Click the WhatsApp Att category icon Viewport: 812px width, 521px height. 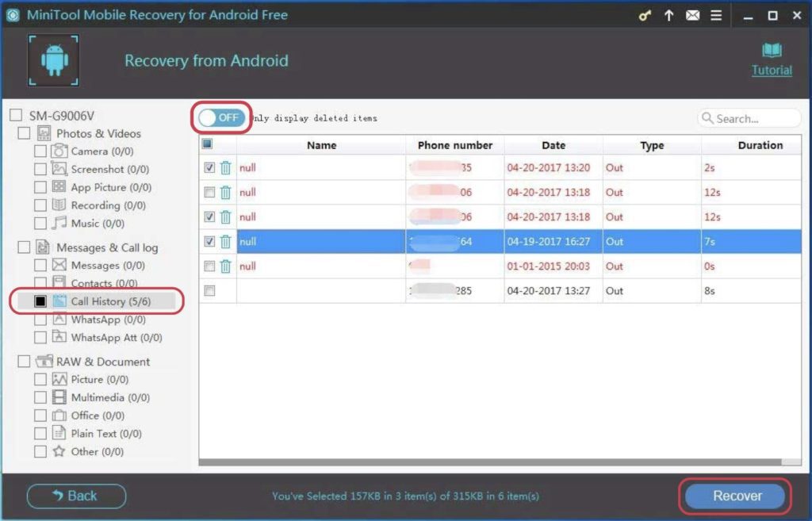[59, 337]
